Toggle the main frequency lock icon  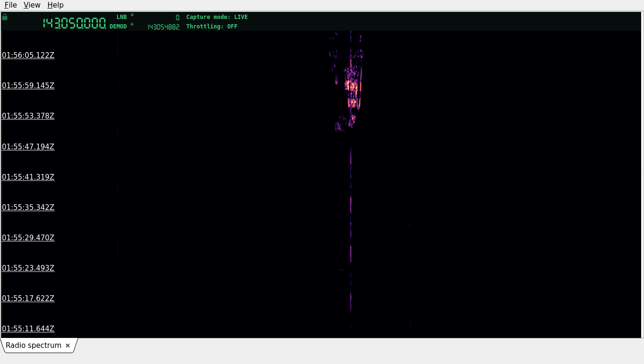(5, 17)
